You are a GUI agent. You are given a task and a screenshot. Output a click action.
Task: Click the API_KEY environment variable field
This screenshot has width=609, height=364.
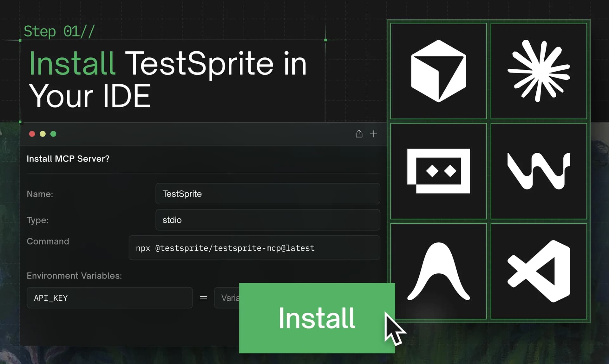[x=109, y=298]
